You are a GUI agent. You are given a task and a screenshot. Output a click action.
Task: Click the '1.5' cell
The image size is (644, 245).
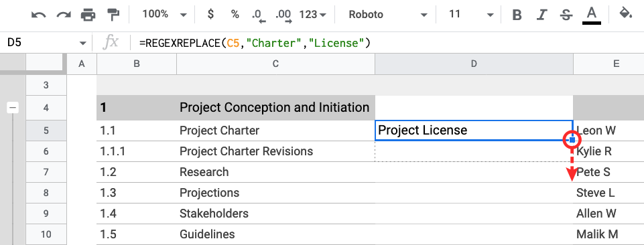click(137, 234)
